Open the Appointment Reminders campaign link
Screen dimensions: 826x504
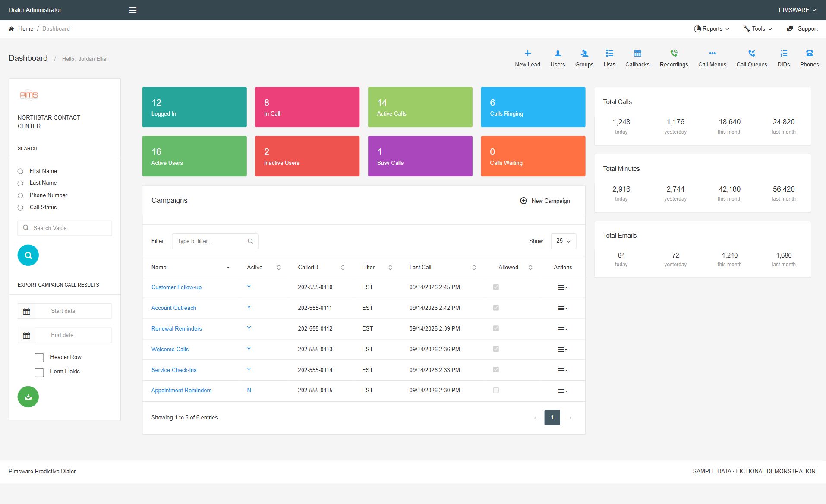[182, 391]
